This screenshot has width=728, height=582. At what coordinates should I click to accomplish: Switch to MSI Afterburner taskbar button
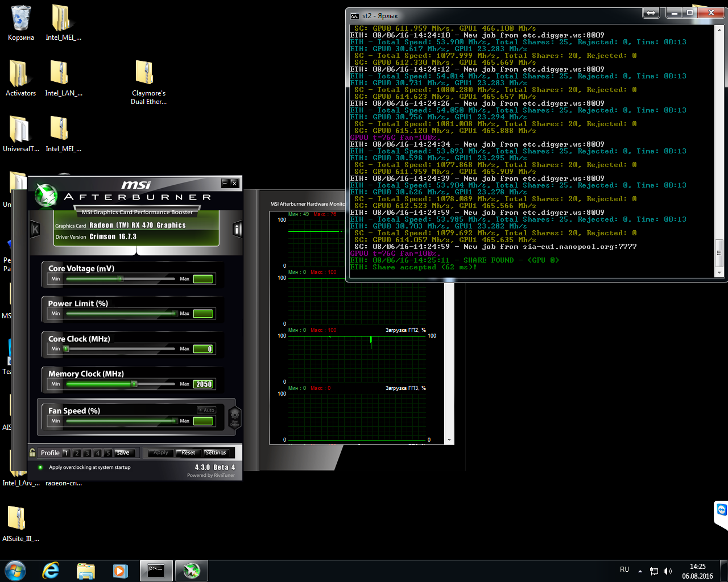pos(192,571)
